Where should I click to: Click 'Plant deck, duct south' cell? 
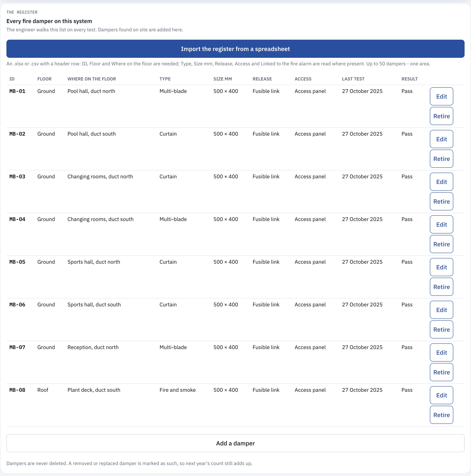[94, 390]
